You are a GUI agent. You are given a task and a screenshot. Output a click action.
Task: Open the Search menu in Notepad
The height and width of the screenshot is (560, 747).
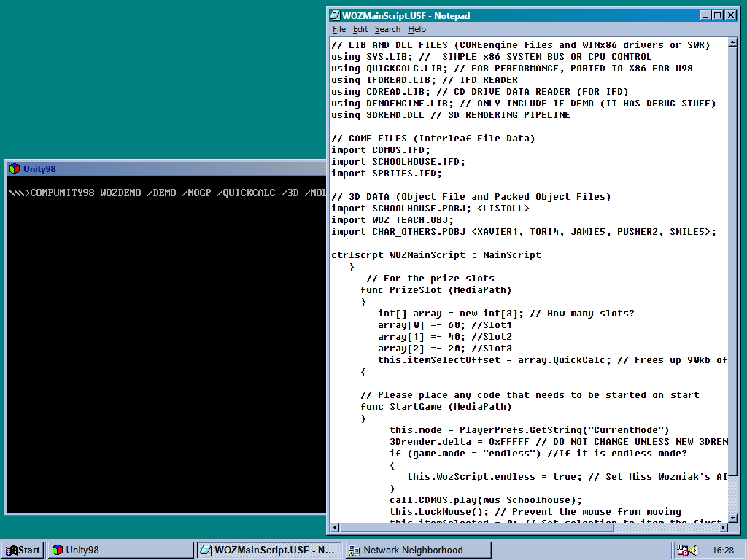tap(387, 29)
